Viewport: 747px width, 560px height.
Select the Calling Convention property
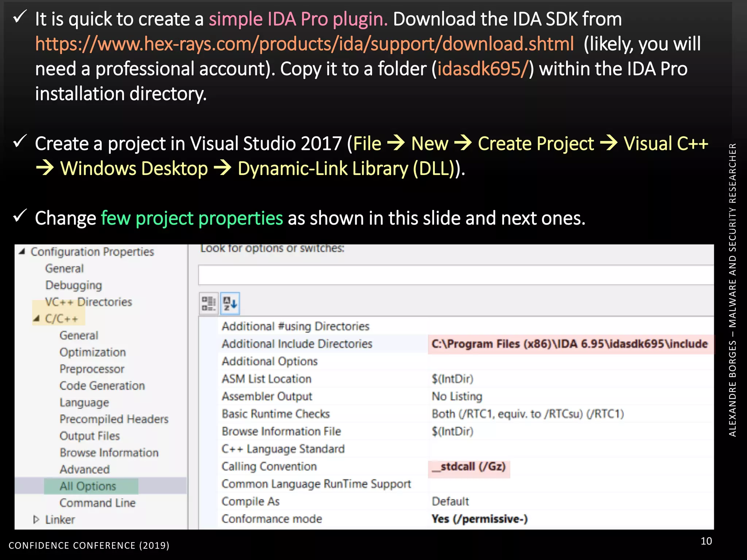click(269, 466)
